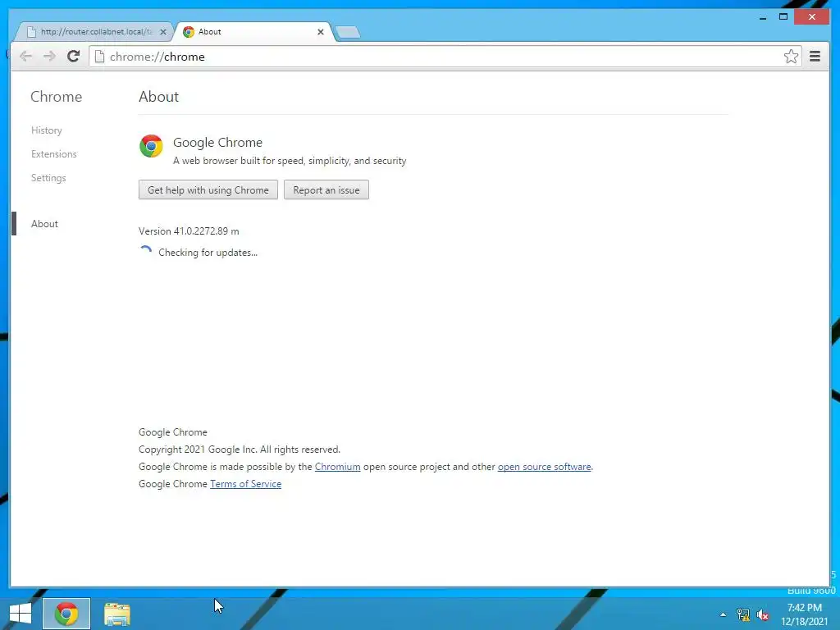
Task: Open Settings in the sidebar
Action: (48, 178)
